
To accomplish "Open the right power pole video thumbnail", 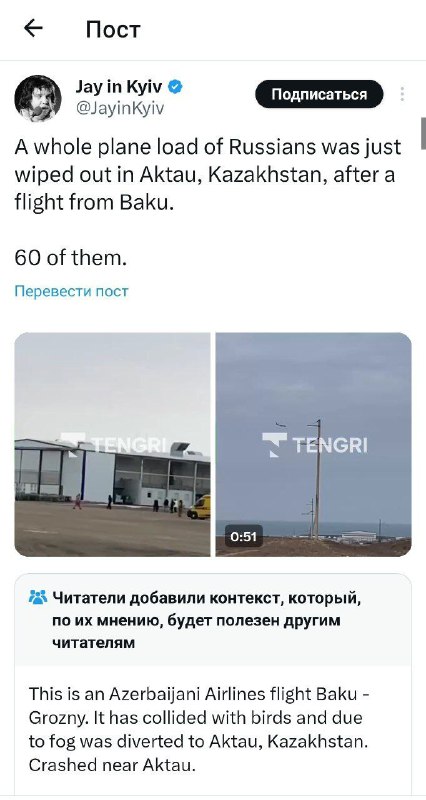I will 313,444.
